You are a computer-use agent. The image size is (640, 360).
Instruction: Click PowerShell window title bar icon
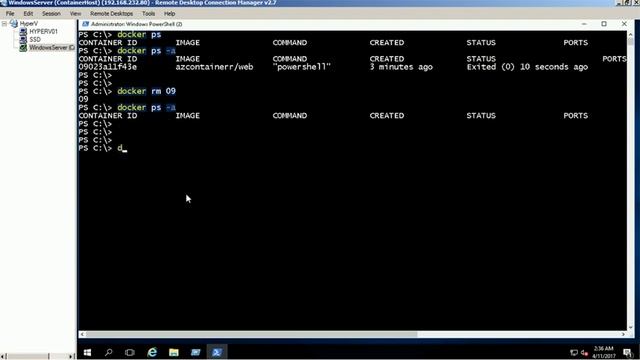85,24
